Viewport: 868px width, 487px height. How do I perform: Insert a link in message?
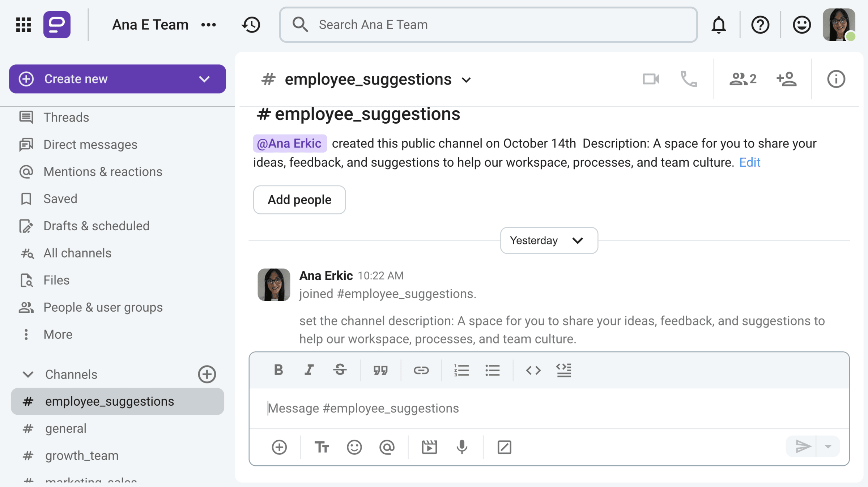click(421, 370)
